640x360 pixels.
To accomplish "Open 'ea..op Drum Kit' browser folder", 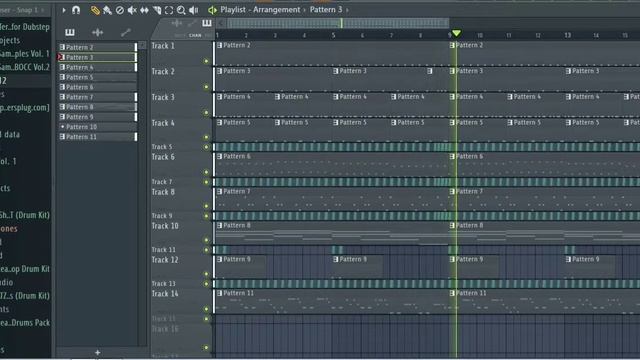I will tap(25, 269).
